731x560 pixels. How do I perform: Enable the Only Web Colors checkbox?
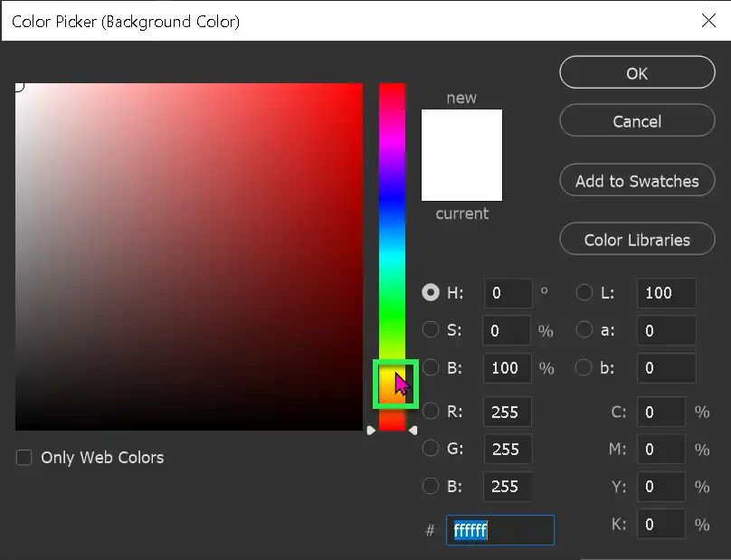(x=24, y=458)
